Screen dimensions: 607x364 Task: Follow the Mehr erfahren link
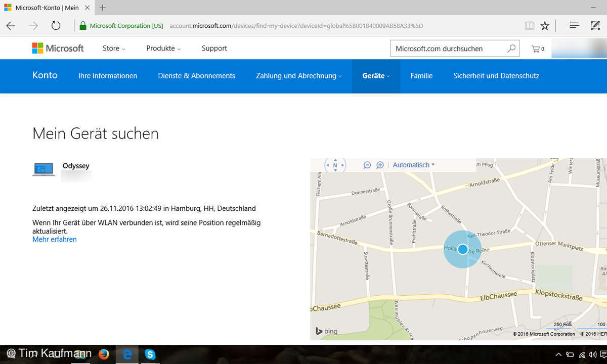(x=55, y=239)
